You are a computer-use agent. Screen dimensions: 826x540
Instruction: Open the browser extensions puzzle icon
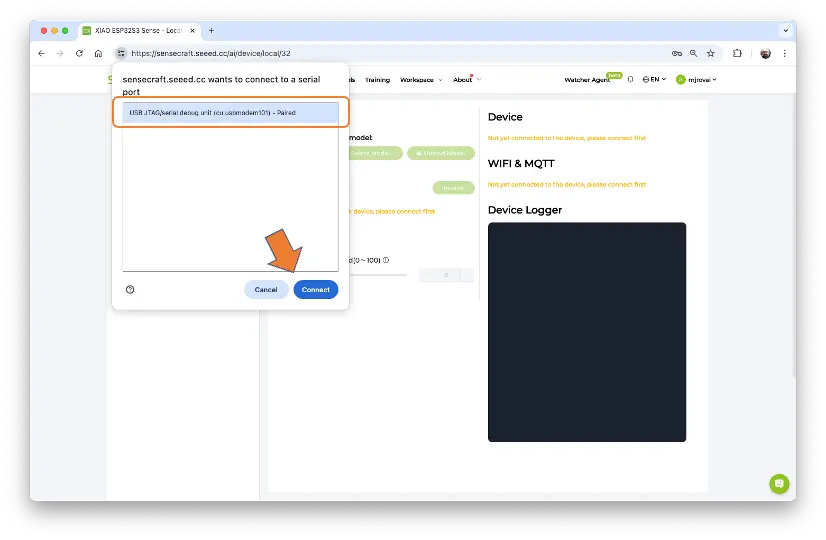[x=738, y=53]
